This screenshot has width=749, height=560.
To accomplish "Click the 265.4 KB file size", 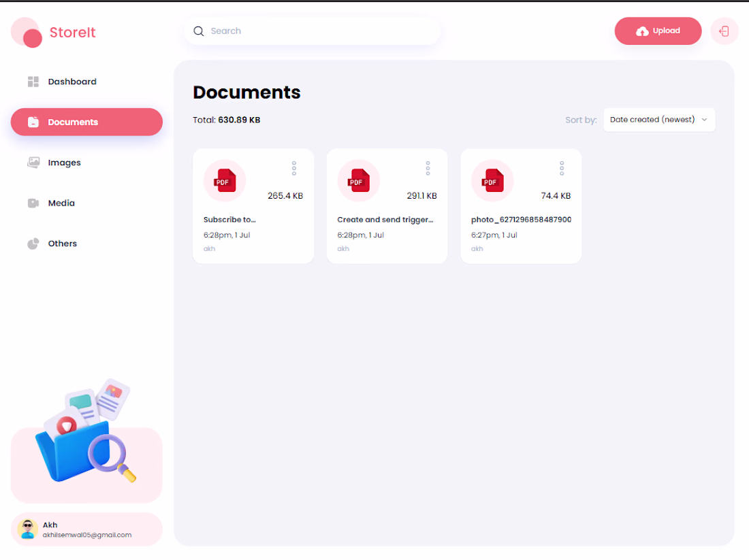I will tap(285, 196).
